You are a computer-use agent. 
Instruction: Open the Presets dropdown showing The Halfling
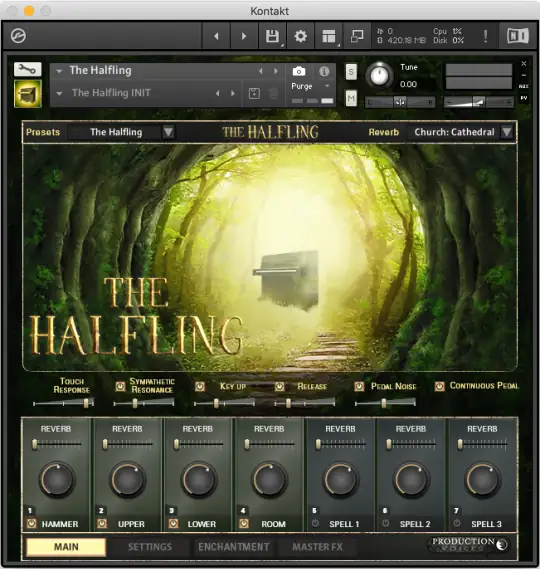pos(121,132)
